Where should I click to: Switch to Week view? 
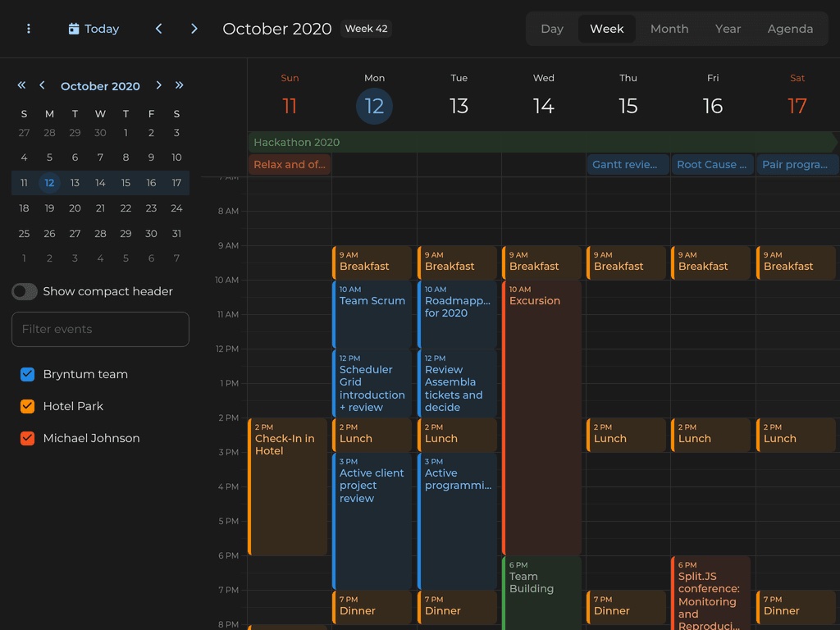pyautogui.click(x=606, y=29)
